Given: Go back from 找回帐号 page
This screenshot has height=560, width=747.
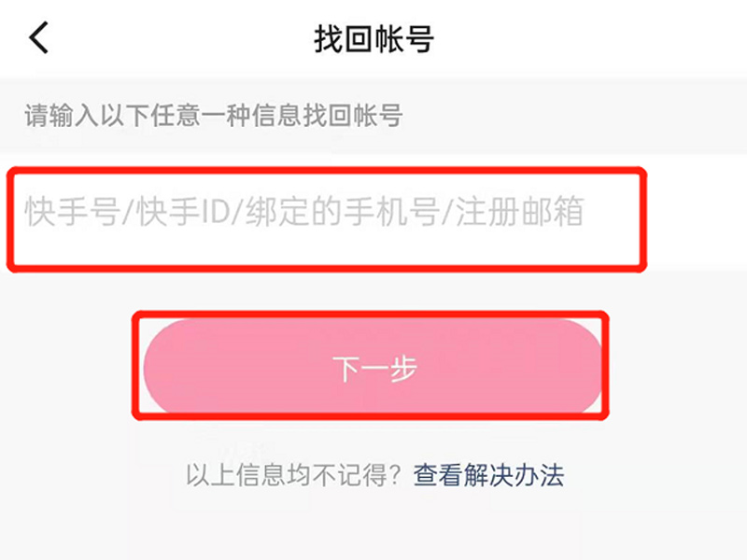Looking at the screenshot, I should pyautogui.click(x=38, y=39).
